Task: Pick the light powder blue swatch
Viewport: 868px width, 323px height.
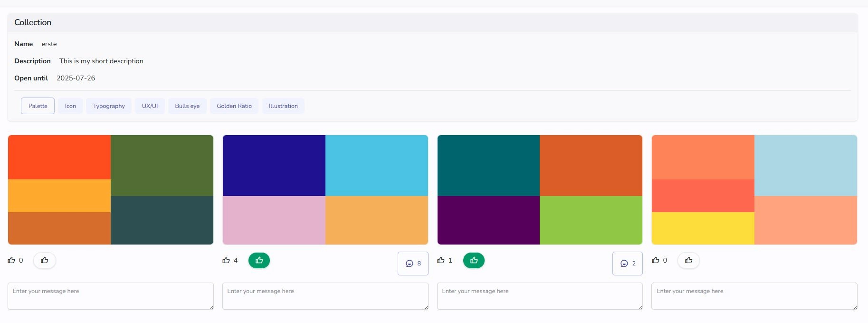Action: 806,166
